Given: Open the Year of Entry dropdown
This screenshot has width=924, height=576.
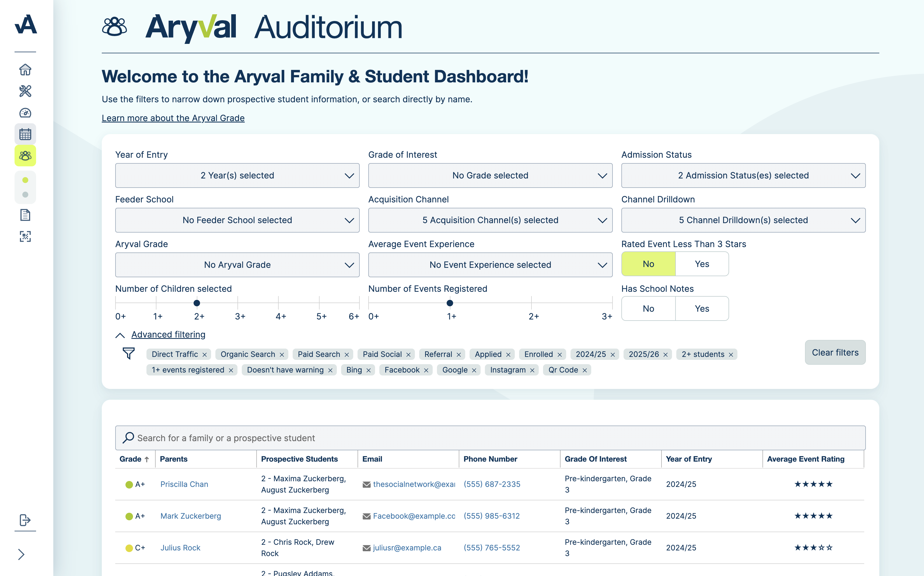Looking at the screenshot, I should point(237,175).
